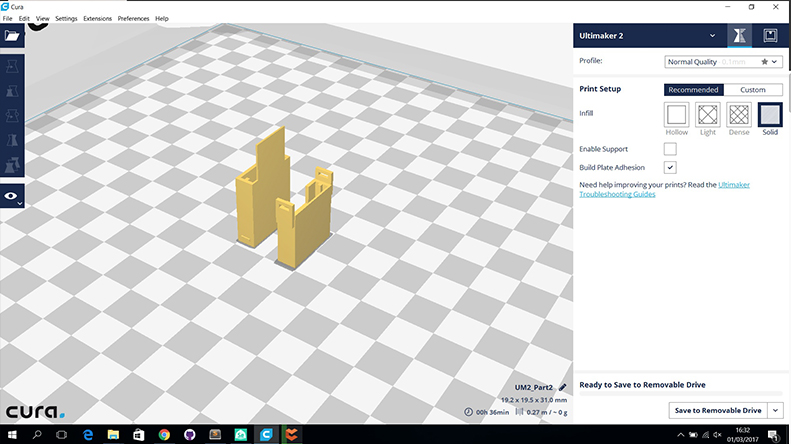Image resolution: width=791 pixels, height=444 pixels.
Task: Open the Windows Start menu
Action: point(12,434)
